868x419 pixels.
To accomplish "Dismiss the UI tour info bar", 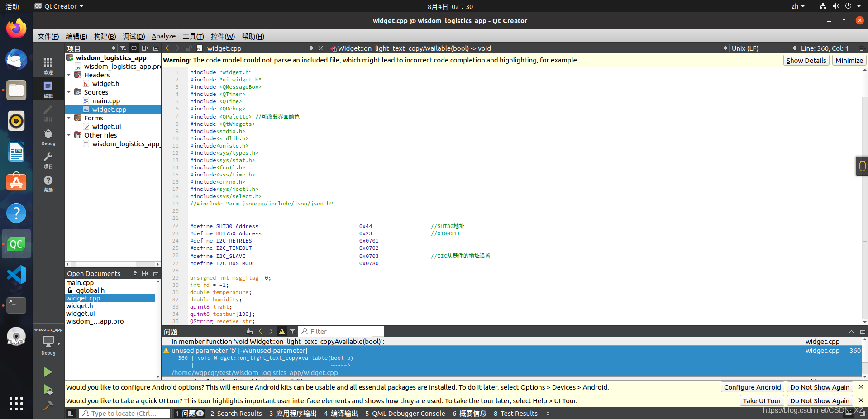I will point(861,400).
